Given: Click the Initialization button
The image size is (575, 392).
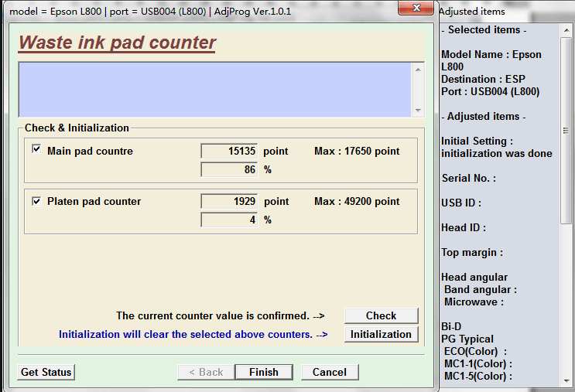Looking at the screenshot, I should click(x=381, y=334).
